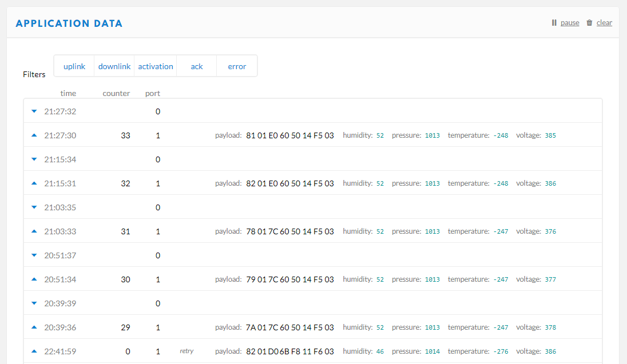Toggle the downlink filter

coord(114,66)
